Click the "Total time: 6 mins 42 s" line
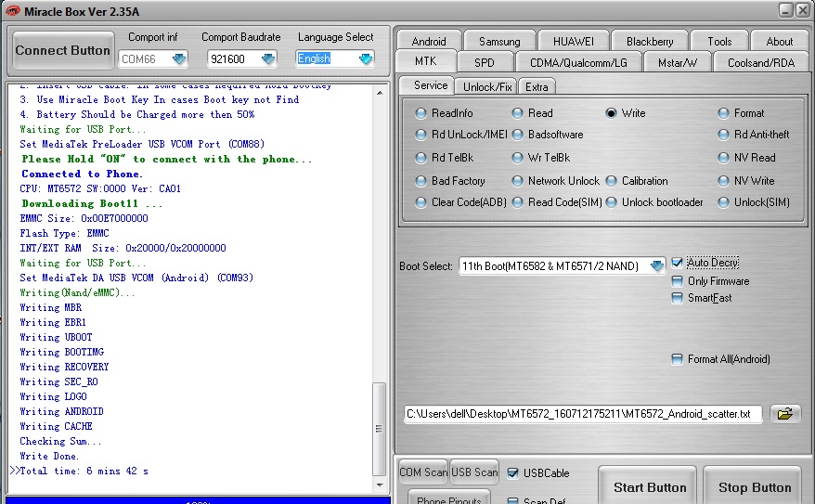Image resolution: width=815 pixels, height=504 pixels. [84, 471]
